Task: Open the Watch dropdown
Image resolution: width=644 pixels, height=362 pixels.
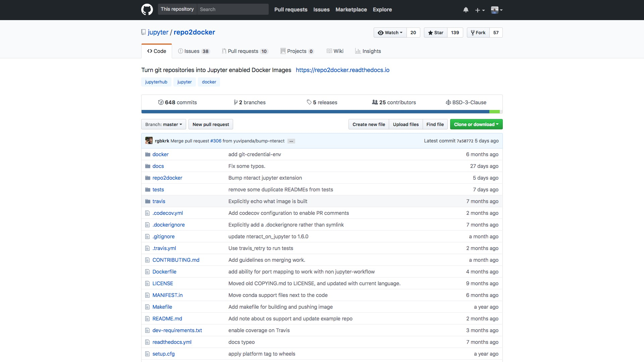Action: pyautogui.click(x=390, y=33)
